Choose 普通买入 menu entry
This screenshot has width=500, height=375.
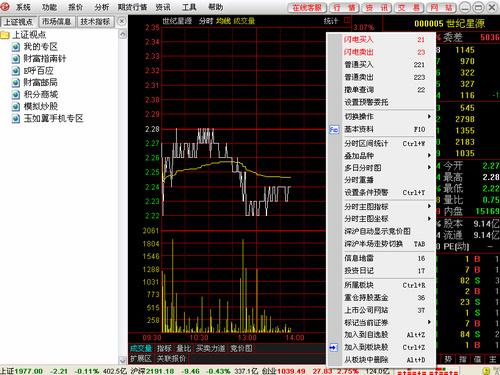point(385,65)
